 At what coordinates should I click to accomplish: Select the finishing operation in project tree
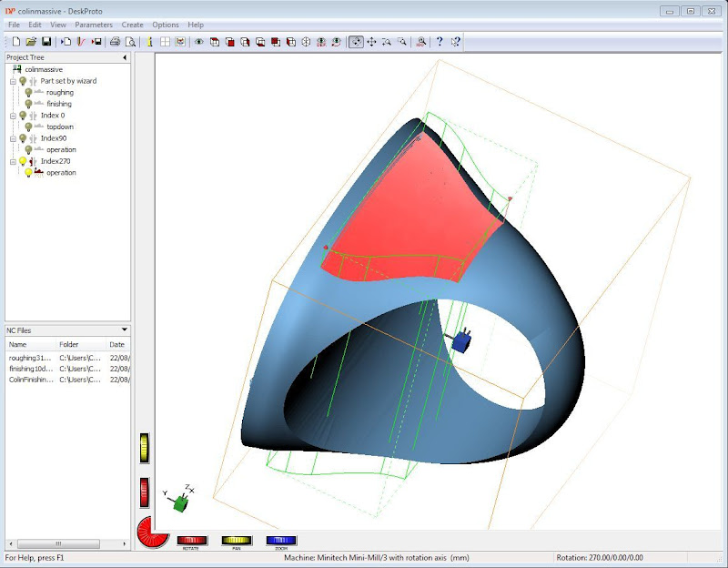coord(59,104)
